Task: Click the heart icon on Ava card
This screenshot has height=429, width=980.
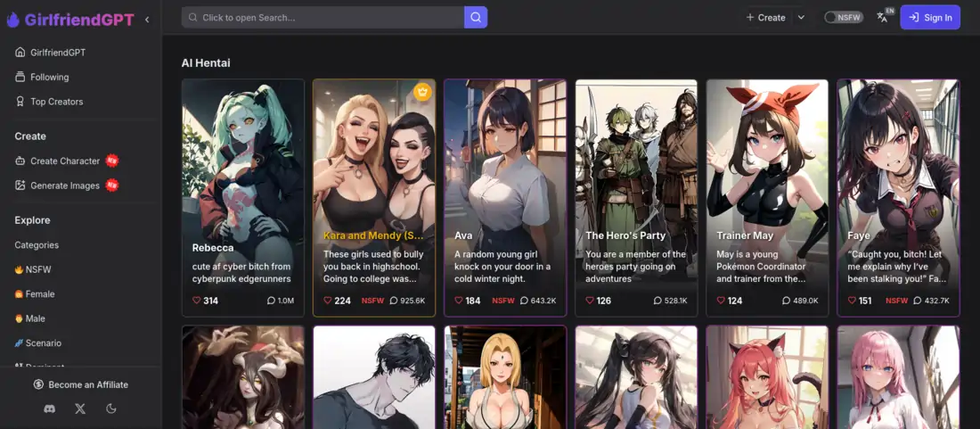Action: [459, 301]
